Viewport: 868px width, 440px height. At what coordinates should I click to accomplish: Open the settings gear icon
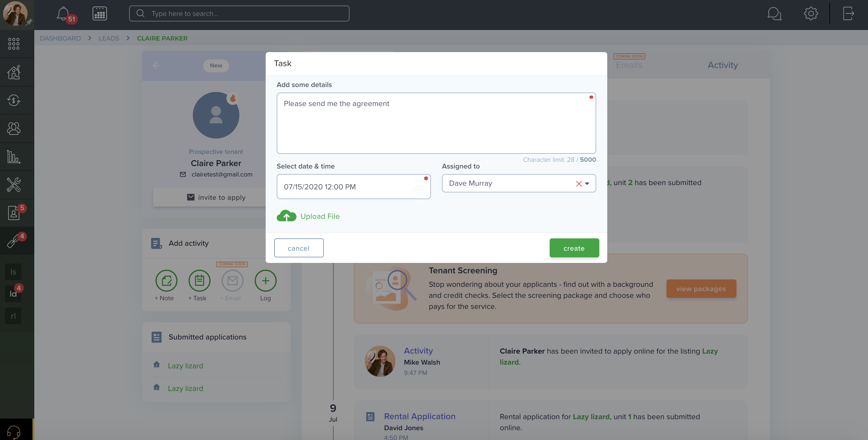tap(811, 13)
